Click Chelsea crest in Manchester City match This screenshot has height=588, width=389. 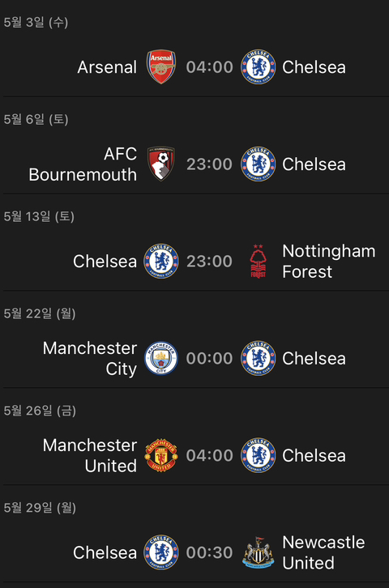pyautogui.click(x=258, y=358)
